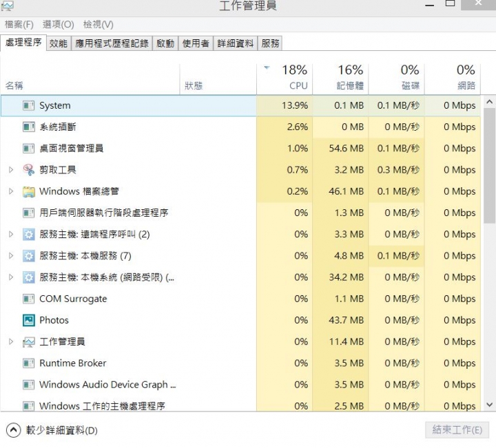Expand the Windows 檔案總管 process group
Viewport: 496px width, 448px height.
(x=11, y=191)
